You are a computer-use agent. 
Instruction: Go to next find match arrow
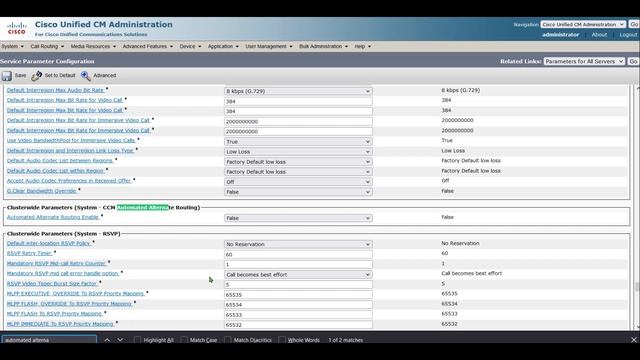click(120, 340)
